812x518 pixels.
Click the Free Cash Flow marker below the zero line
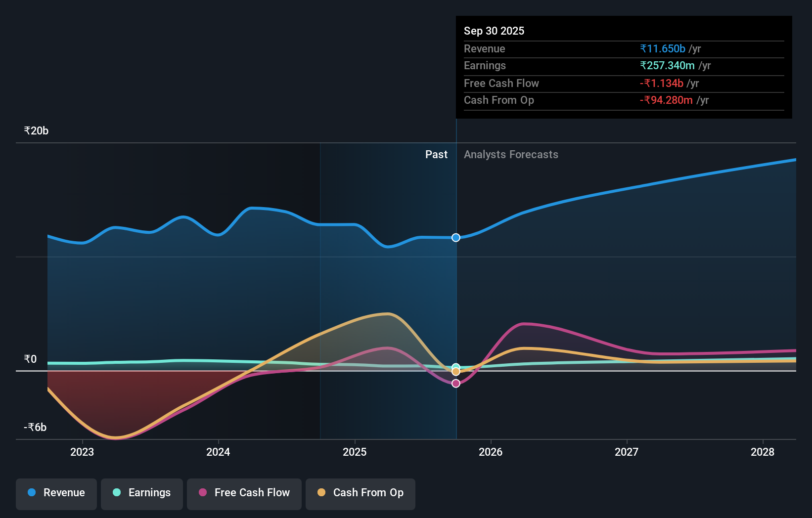click(x=456, y=384)
